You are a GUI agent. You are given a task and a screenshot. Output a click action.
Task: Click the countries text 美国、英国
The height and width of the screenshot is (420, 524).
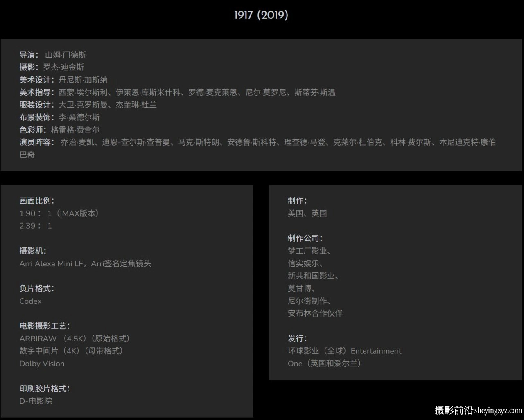[307, 213]
